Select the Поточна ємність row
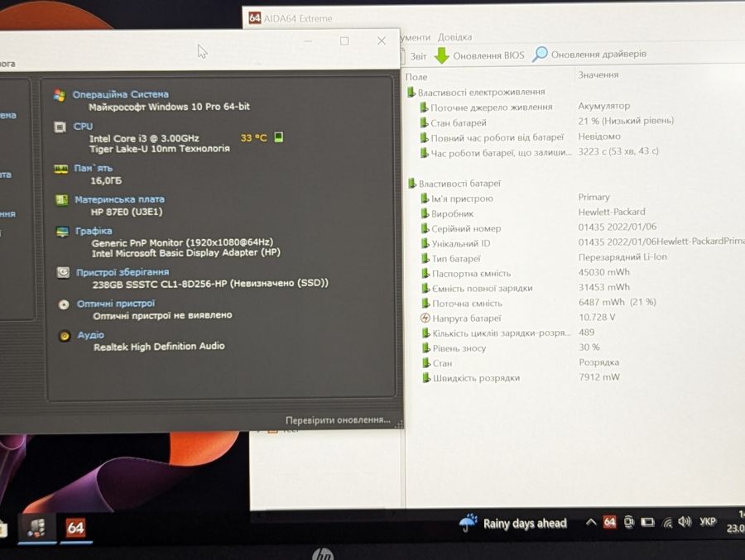Image resolution: width=745 pixels, height=560 pixels. point(539,303)
